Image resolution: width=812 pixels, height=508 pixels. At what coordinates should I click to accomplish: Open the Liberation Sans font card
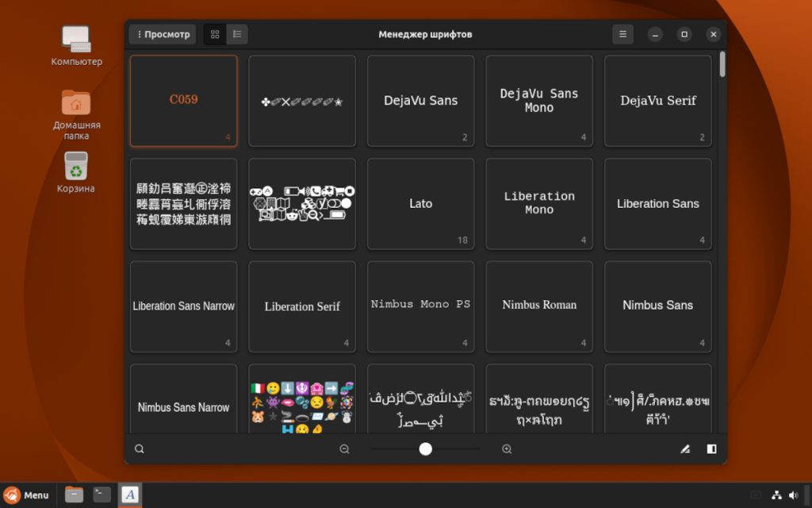coord(658,204)
